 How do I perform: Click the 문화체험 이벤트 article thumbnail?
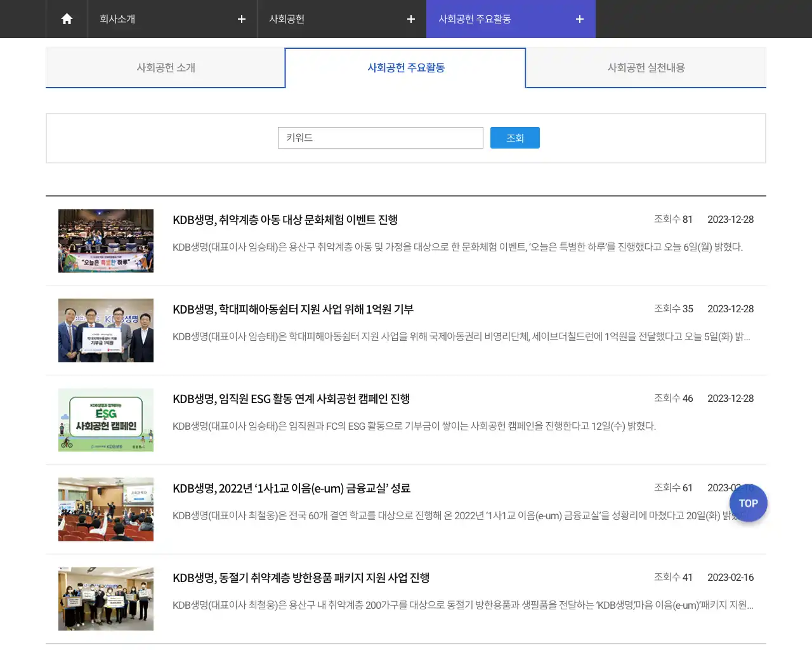[x=105, y=241]
